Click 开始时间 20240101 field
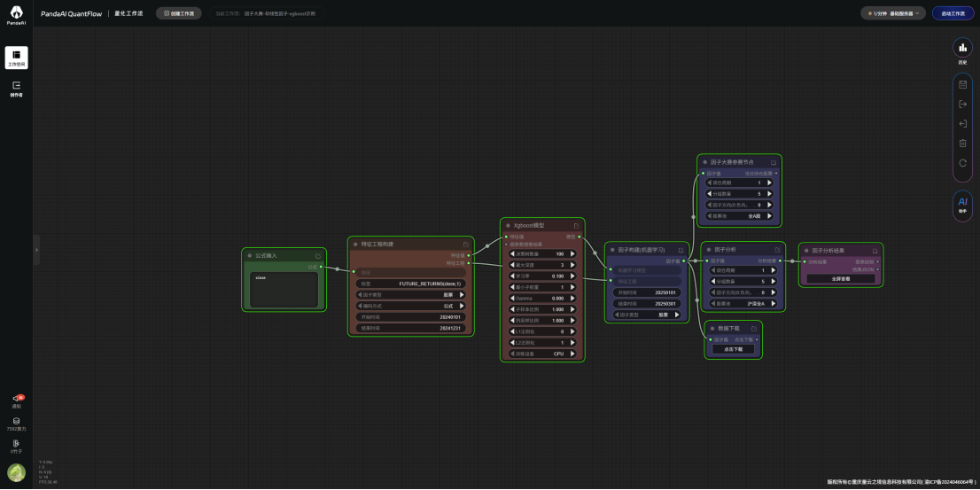Screen dimensions: 980x490 pos(410,317)
